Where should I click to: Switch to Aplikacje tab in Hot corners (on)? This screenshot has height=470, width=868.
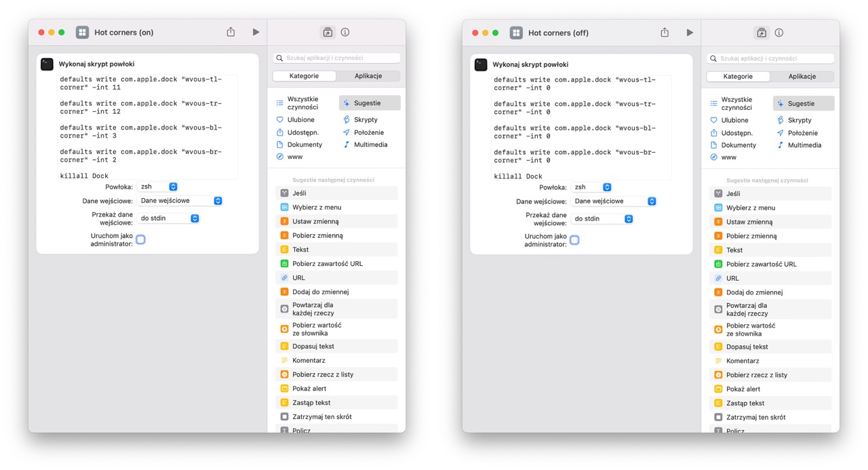pyautogui.click(x=368, y=76)
